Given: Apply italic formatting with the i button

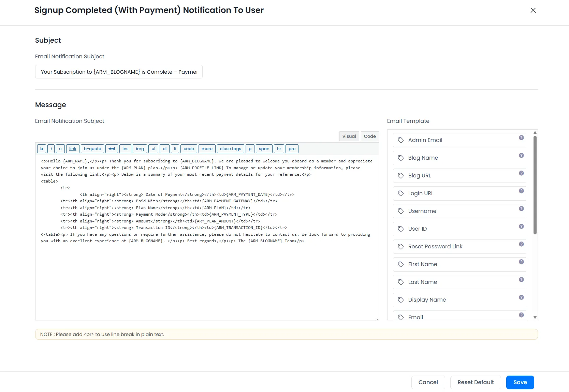Looking at the screenshot, I should point(51,148).
